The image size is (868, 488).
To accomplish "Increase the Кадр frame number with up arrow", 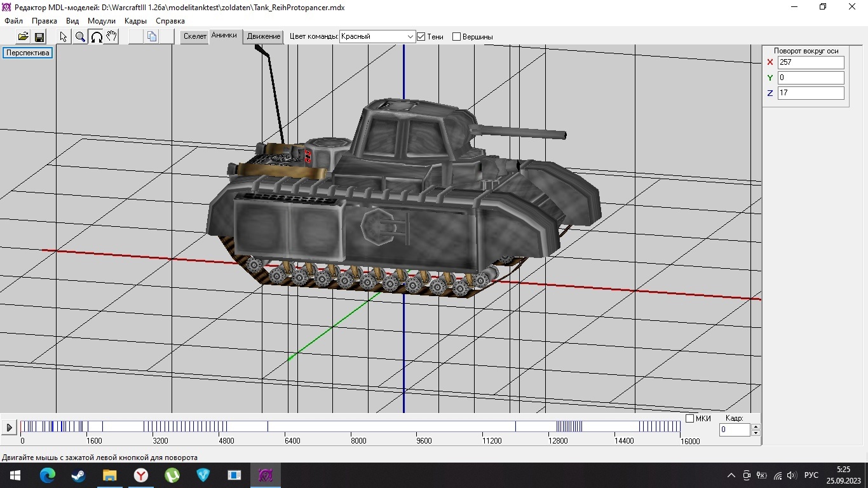I will pyautogui.click(x=755, y=427).
